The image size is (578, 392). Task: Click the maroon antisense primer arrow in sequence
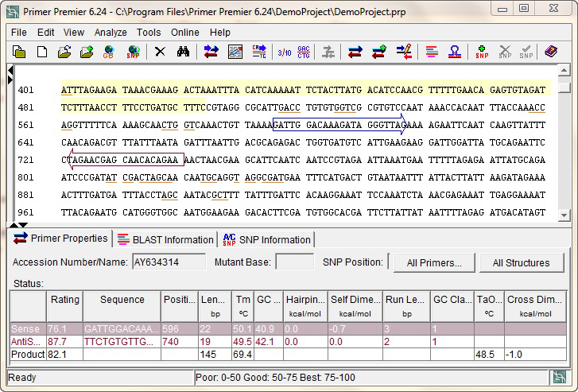(x=126, y=159)
